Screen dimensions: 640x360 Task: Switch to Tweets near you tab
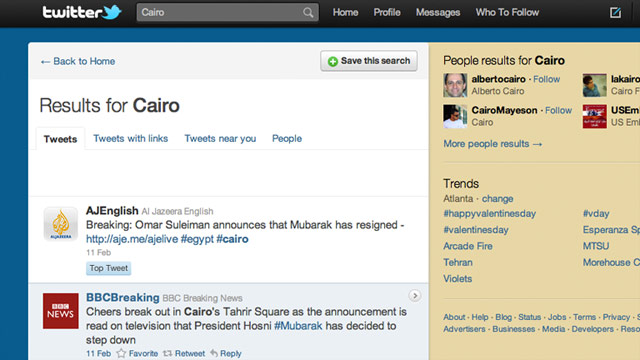pyautogui.click(x=220, y=139)
